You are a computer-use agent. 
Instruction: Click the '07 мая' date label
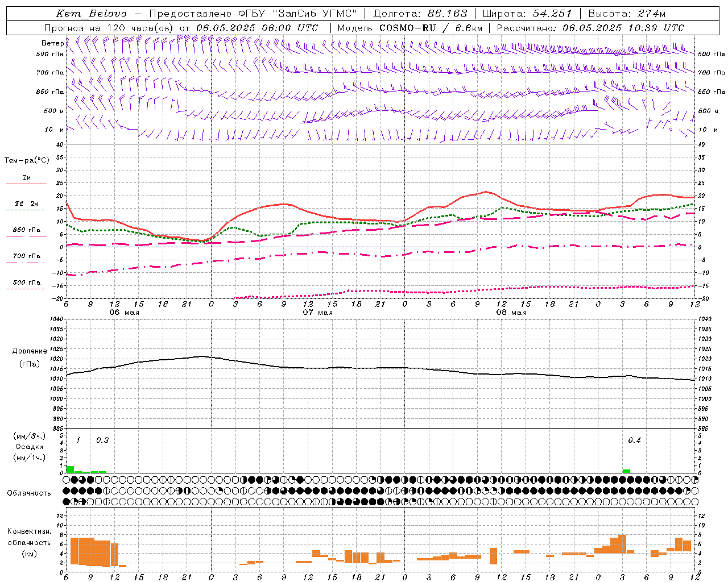click(317, 313)
